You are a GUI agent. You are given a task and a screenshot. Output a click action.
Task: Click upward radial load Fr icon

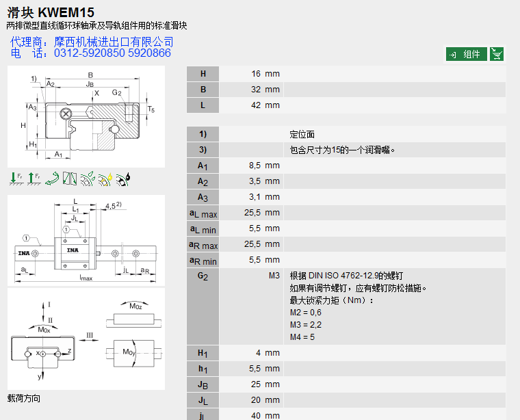pyautogui.click(x=34, y=179)
